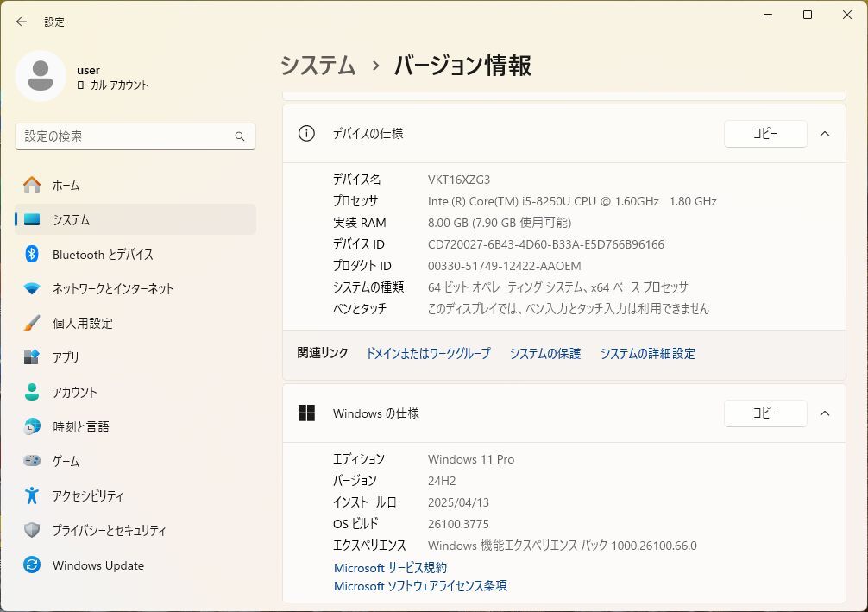
Task: Click the システムの種類 value 64 ビット
Action: click(558, 287)
